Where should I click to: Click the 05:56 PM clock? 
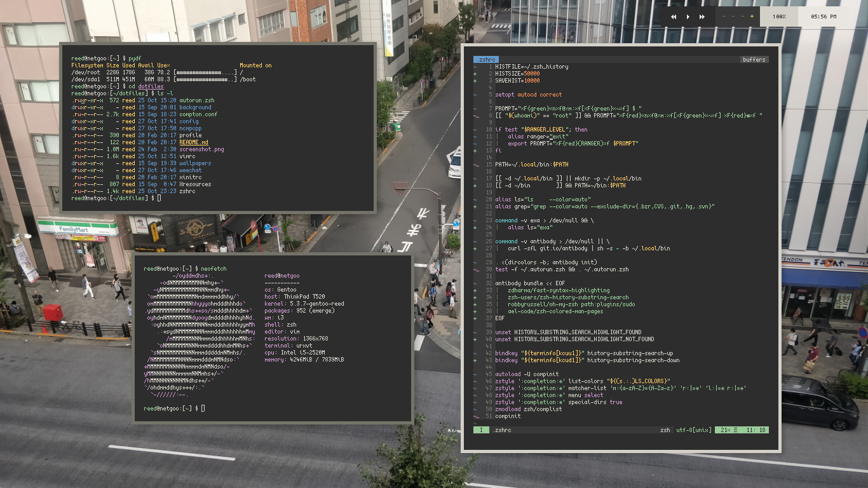pos(824,17)
